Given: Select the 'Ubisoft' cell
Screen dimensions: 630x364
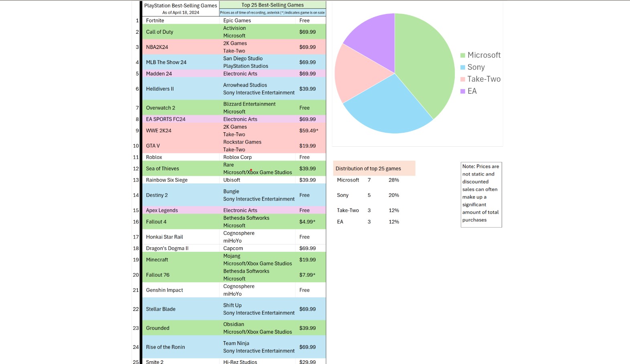Looking at the screenshot, I should (257, 180).
